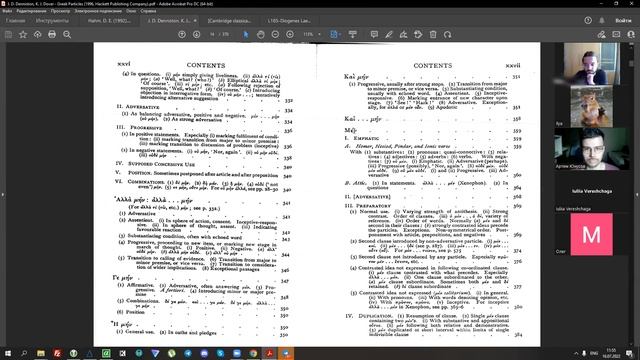Select the dog avatar participant thumbnail

pyautogui.click(x=591, y=107)
